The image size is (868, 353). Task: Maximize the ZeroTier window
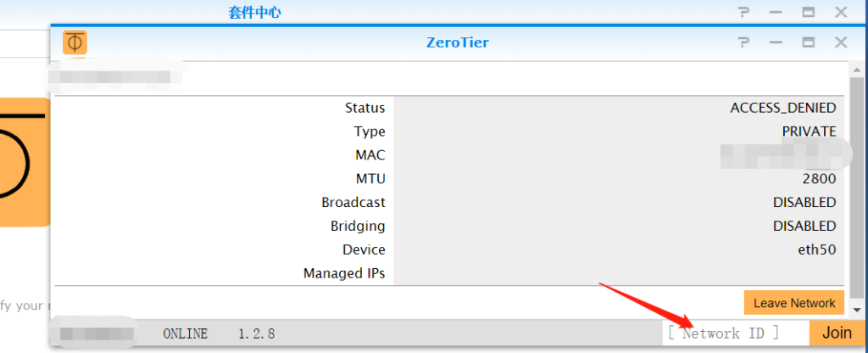tap(808, 42)
